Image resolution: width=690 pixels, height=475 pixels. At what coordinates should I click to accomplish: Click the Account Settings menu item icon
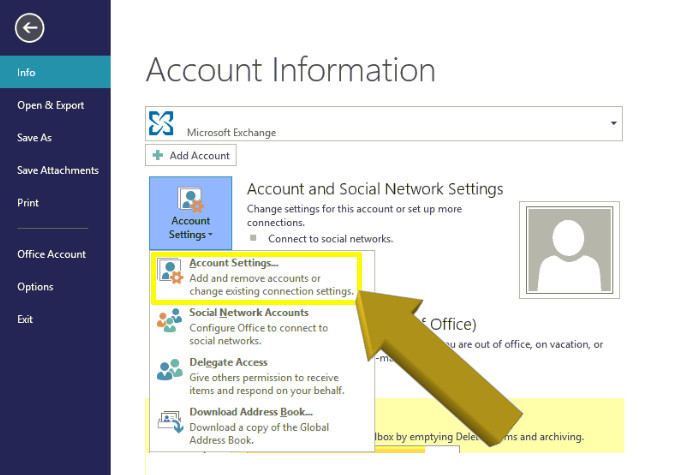pyautogui.click(x=170, y=273)
